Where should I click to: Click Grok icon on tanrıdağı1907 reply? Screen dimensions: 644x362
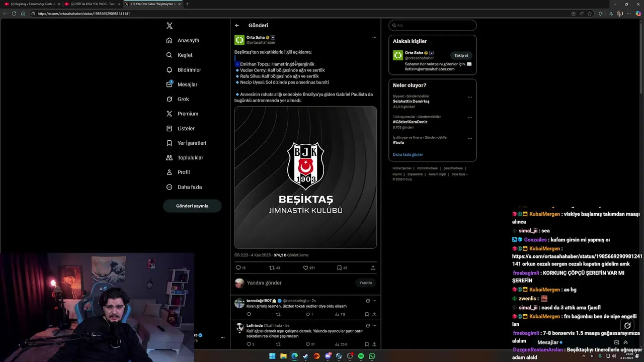(x=368, y=301)
